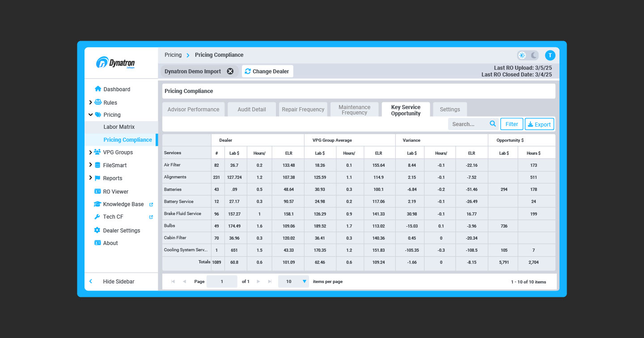The image size is (644, 338).
Task: Open Dealer Settings gear icon
Action: (97, 230)
